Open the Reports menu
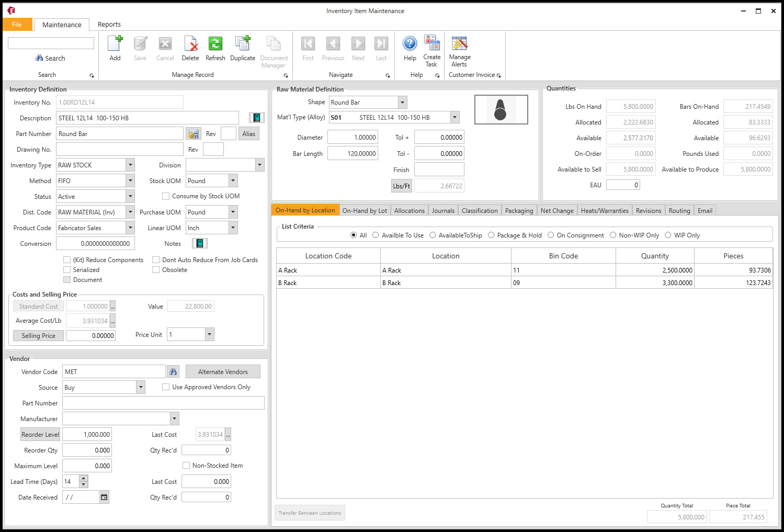784x532 pixels. click(x=109, y=24)
